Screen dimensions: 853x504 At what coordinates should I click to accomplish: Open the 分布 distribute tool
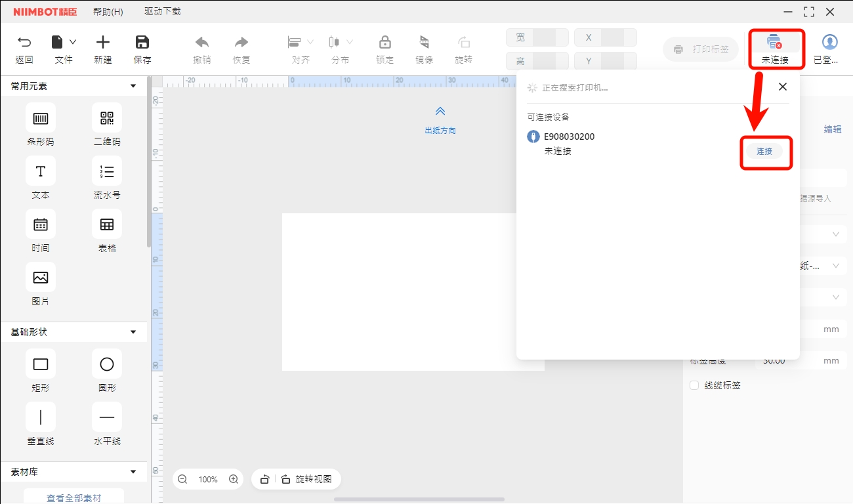[x=335, y=43]
